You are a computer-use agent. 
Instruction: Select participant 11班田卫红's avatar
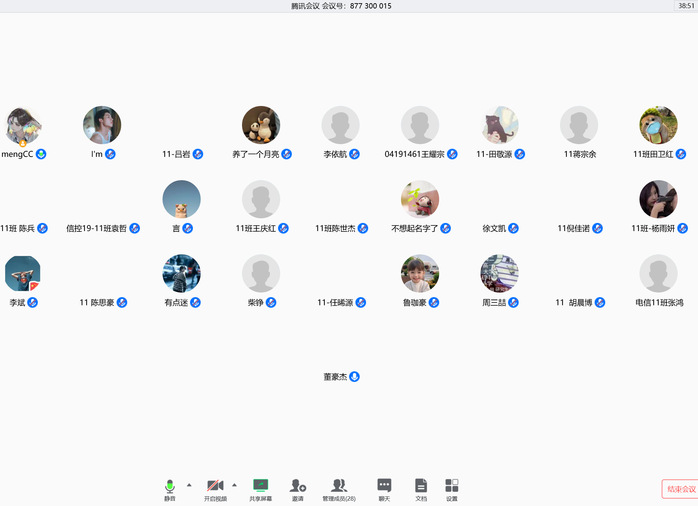coord(658,125)
